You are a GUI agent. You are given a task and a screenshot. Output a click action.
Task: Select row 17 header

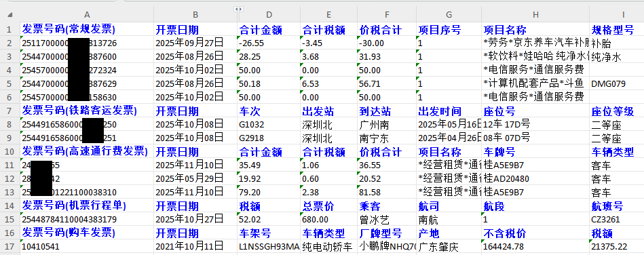click(x=10, y=246)
